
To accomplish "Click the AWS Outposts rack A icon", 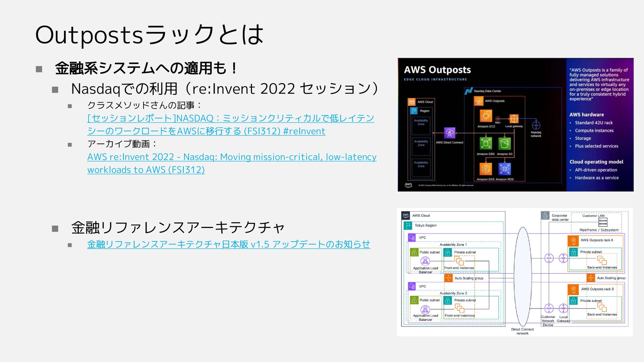I will [x=573, y=240].
